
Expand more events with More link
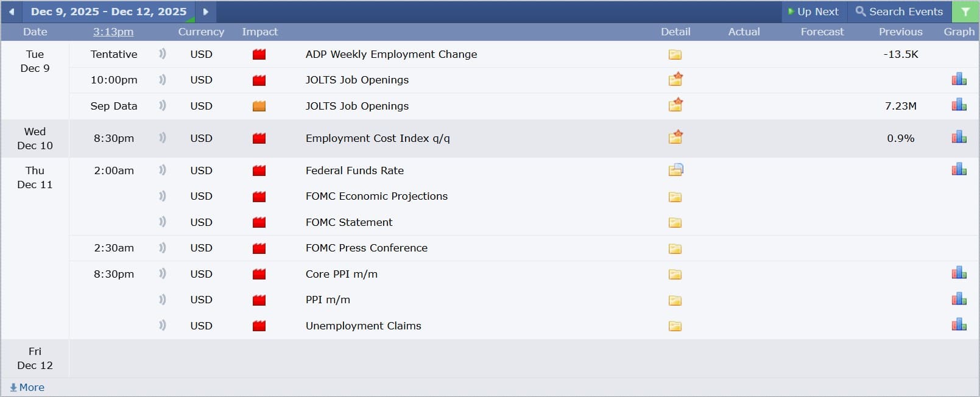(27, 387)
